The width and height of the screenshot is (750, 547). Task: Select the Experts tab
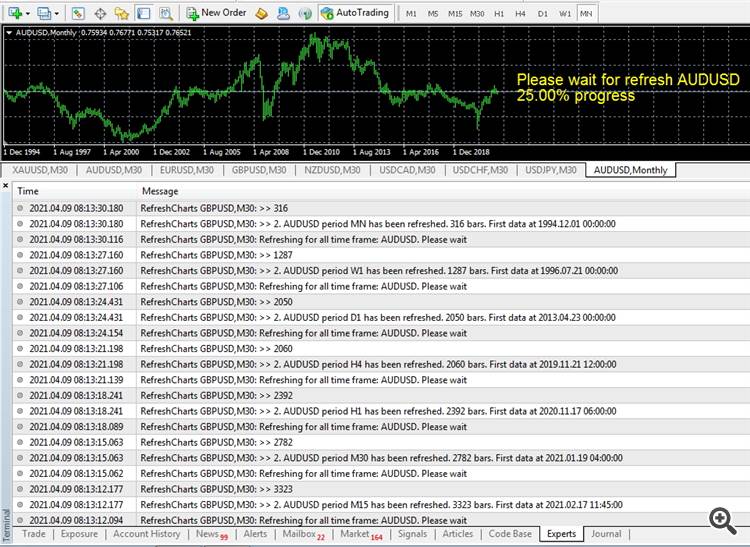pyautogui.click(x=562, y=534)
